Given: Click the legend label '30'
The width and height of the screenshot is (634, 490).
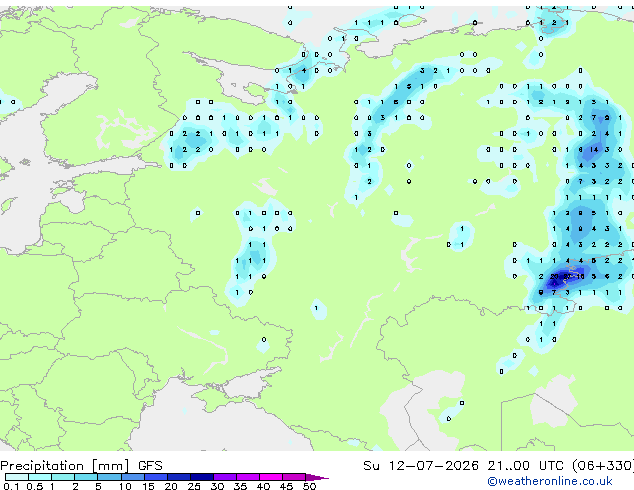Looking at the screenshot, I should pos(217,486).
